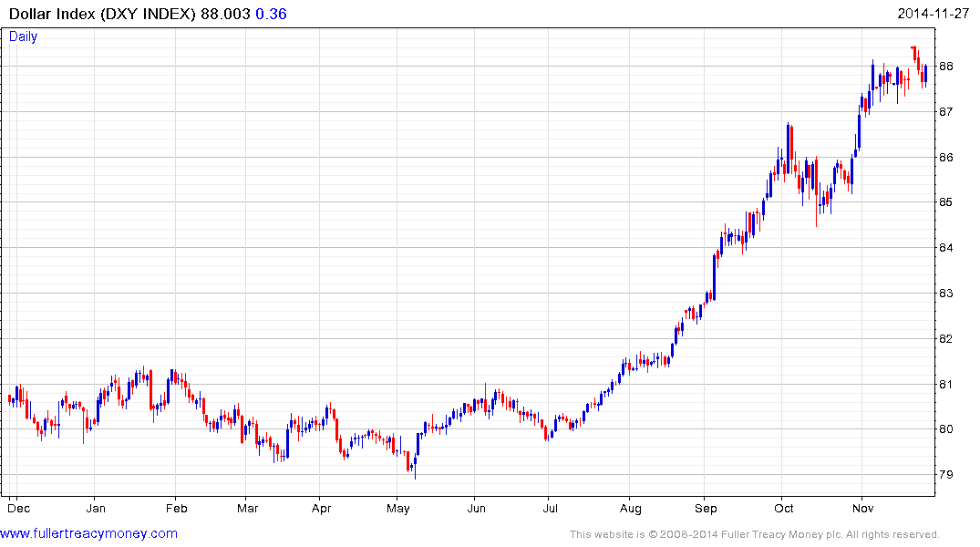Click the Mar month axis label
The image size is (980, 547).
click(x=247, y=508)
